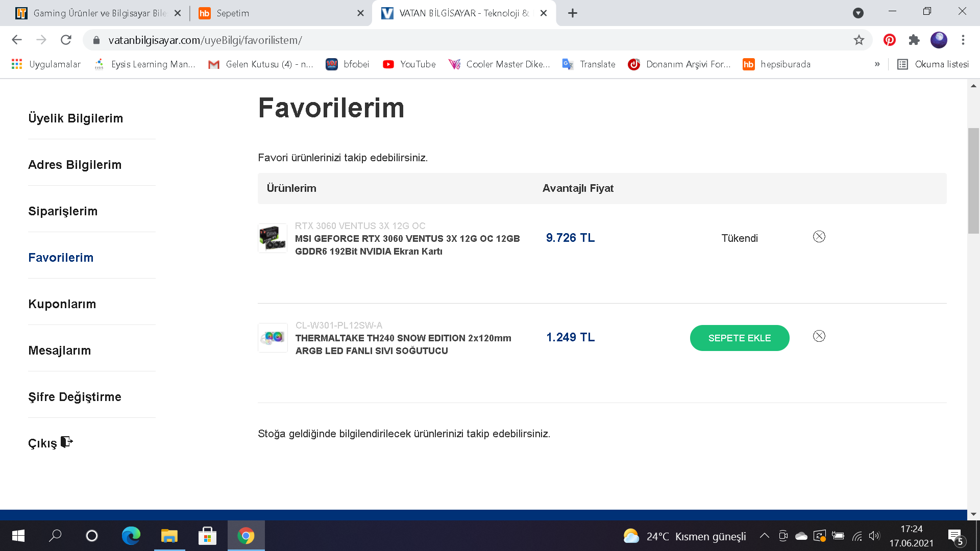
Task: Open Thermaltake TH240 Snow Edition thumbnail
Action: point(273,338)
